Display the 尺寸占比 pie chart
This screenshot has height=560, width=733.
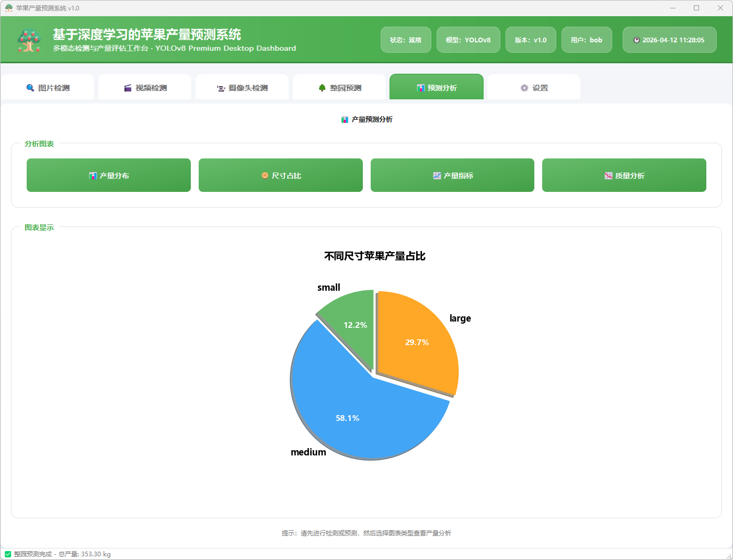tap(281, 176)
